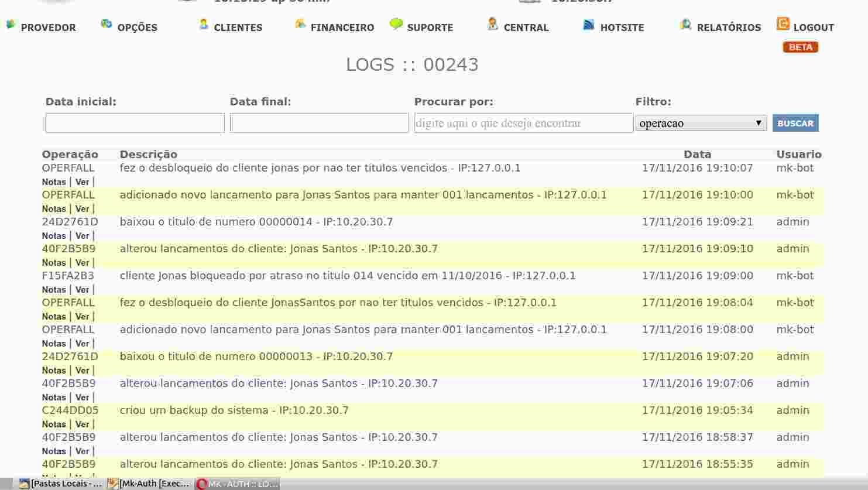Click the Clientes person icon
This screenshot has width=868, height=490.
tap(203, 24)
